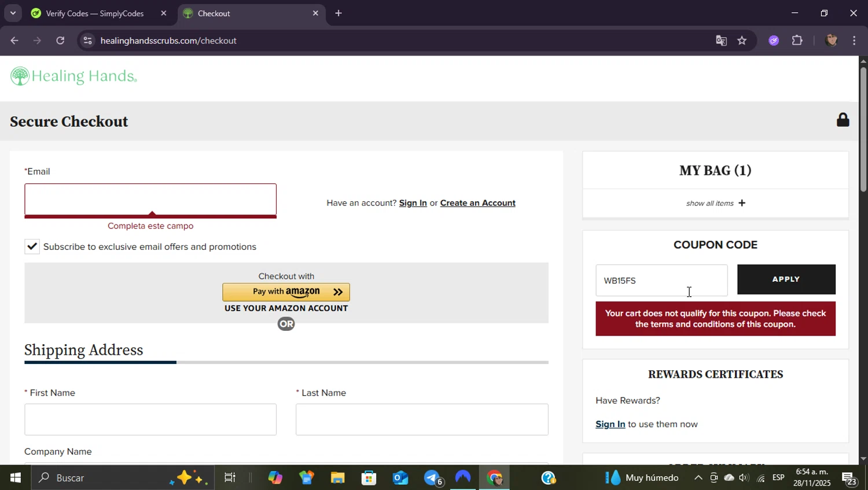
Task: Open the Windows Start menu
Action: 16,478
